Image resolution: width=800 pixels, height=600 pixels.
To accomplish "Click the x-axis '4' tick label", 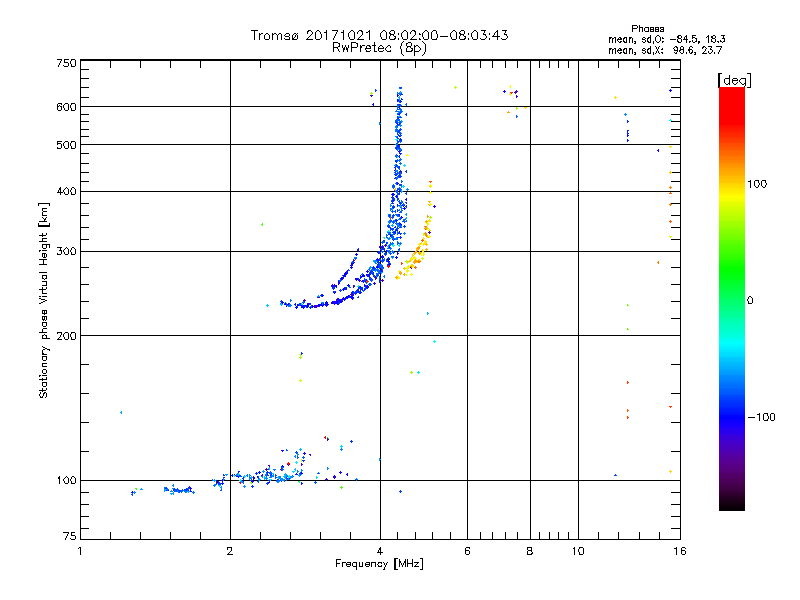I will [380, 551].
